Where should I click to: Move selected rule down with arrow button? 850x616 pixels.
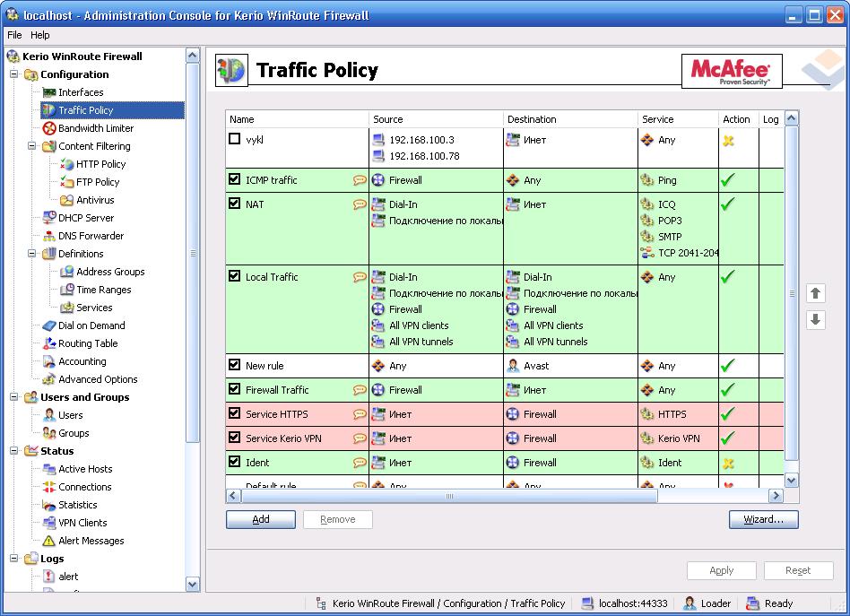815,319
